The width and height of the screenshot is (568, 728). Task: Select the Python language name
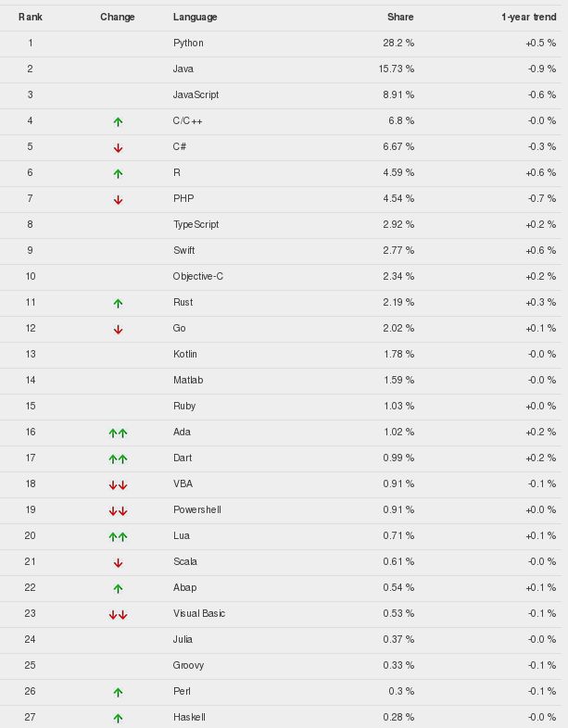coord(188,43)
